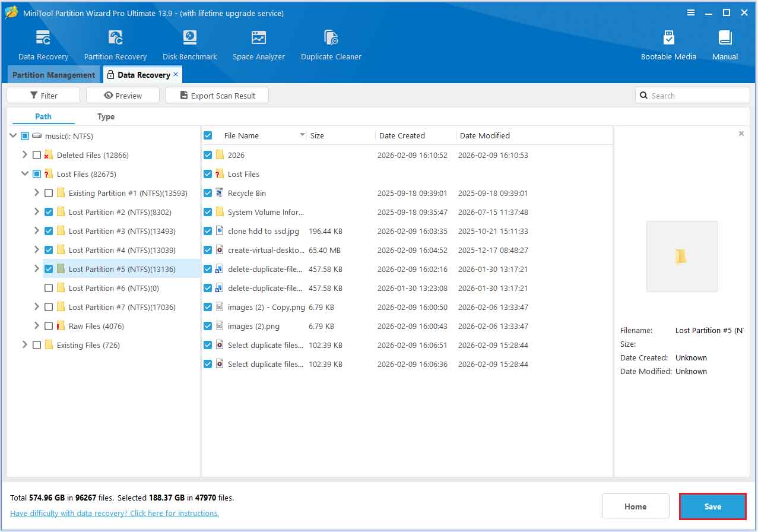Close the Data Recovery tab
The image size is (758, 532).
click(x=176, y=74)
